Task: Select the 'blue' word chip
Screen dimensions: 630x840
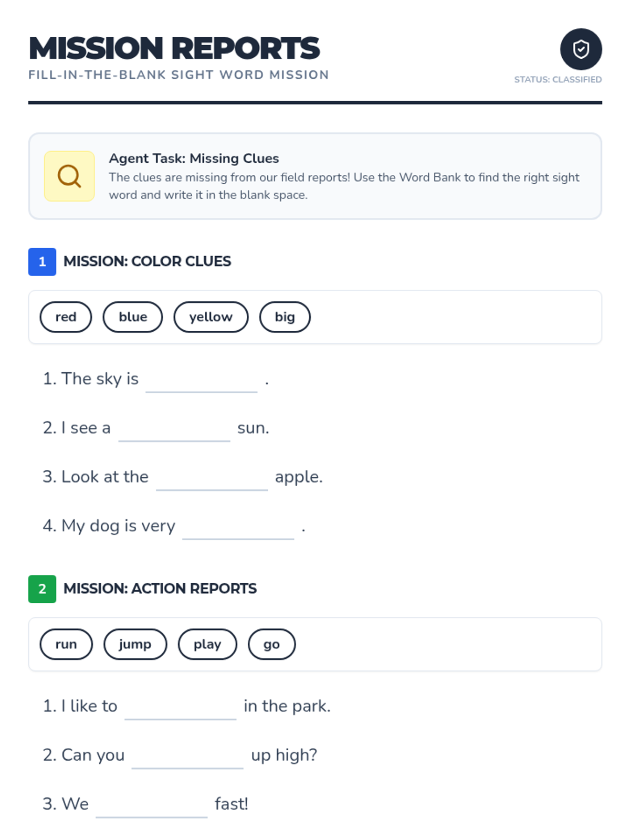Action: pyautogui.click(x=133, y=317)
